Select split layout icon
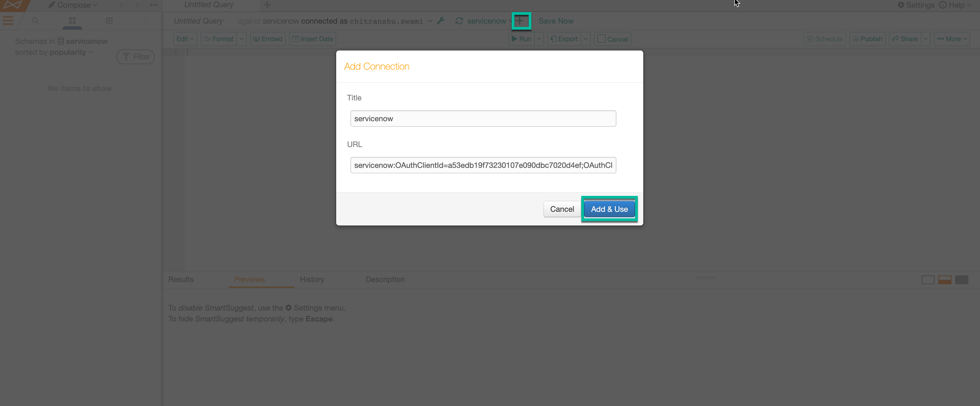The height and width of the screenshot is (406, 980). [x=945, y=280]
